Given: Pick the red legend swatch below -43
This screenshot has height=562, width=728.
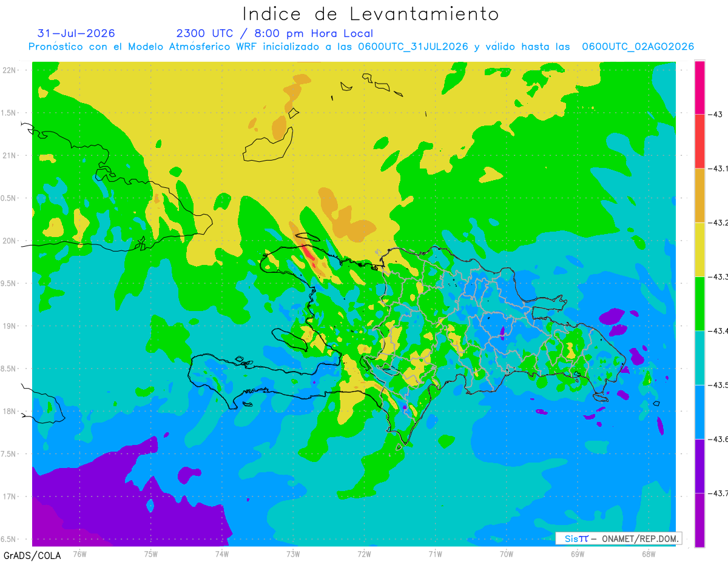Looking at the screenshot, I should point(699,141).
